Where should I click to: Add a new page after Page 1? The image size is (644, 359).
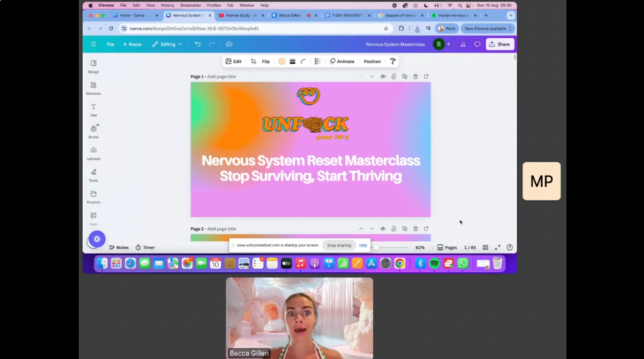pyautogui.click(x=426, y=76)
